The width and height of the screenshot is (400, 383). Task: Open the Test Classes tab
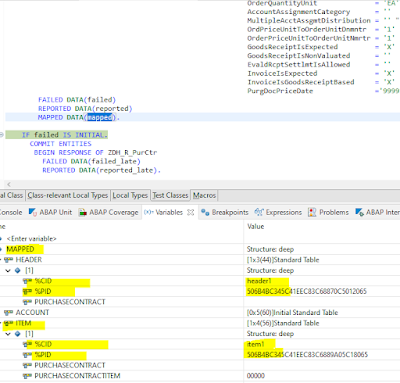170,195
